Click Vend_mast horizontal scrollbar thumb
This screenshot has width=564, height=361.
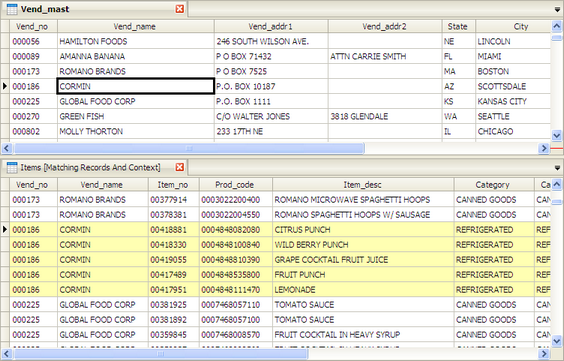(x=189, y=148)
